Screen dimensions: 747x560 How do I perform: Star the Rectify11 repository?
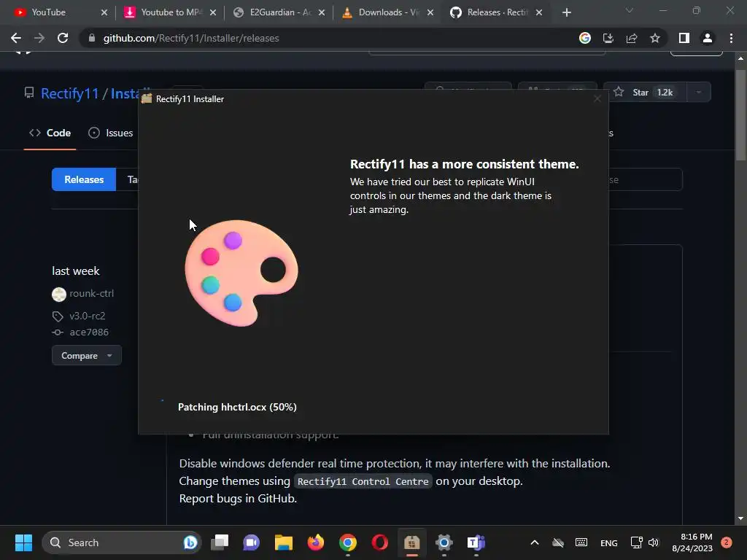coord(645,93)
